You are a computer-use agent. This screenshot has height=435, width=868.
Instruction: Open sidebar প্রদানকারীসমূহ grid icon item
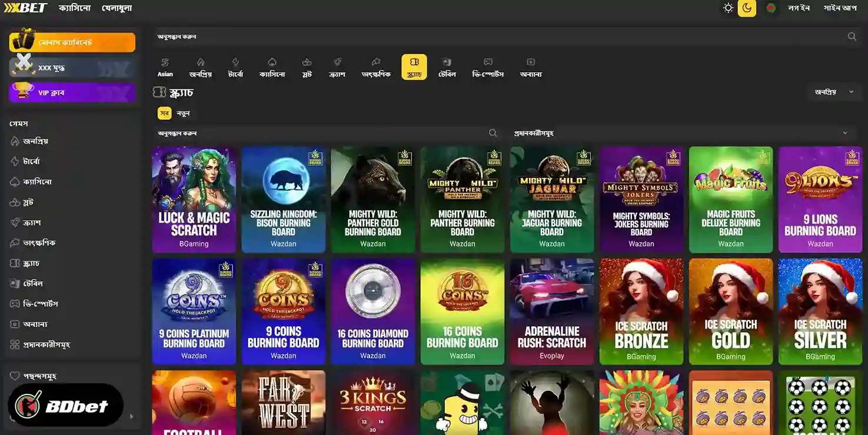(x=40, y=344)
